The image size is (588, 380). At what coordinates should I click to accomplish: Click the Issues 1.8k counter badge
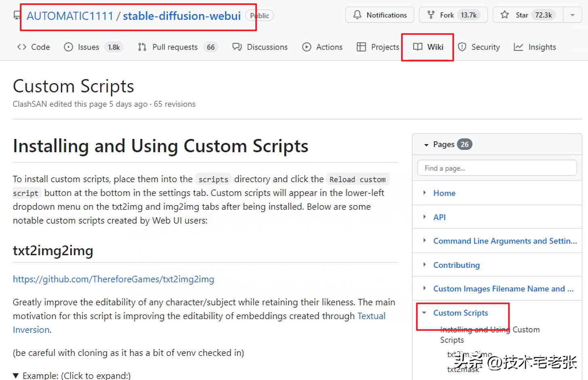click(x=114, y=47)
